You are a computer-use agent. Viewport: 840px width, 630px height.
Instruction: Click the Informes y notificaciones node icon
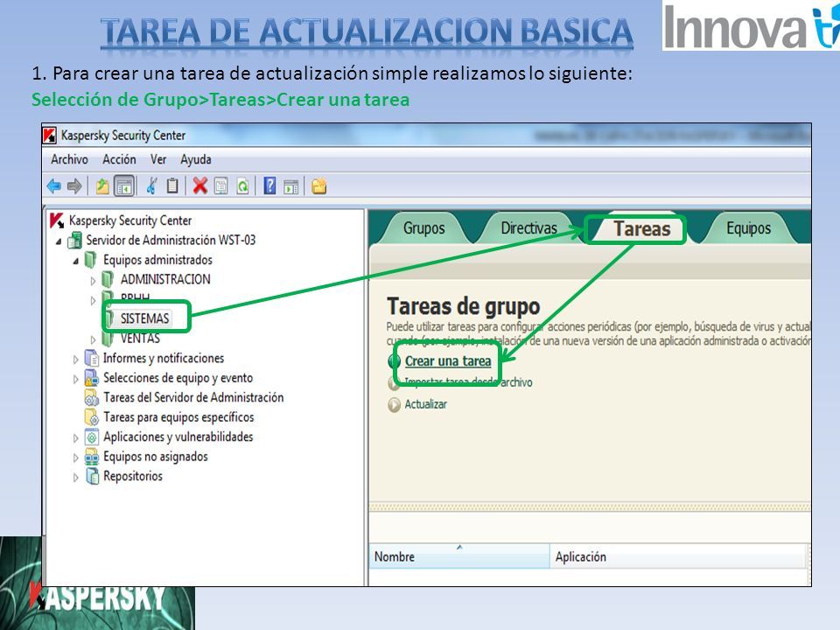(x=92, y=358)
